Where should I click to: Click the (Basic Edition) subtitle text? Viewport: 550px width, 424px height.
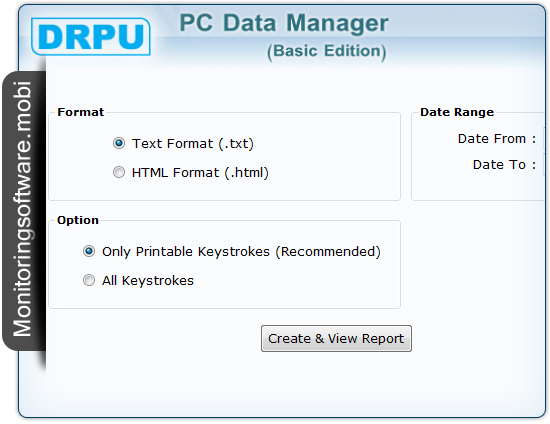(327, 52)
